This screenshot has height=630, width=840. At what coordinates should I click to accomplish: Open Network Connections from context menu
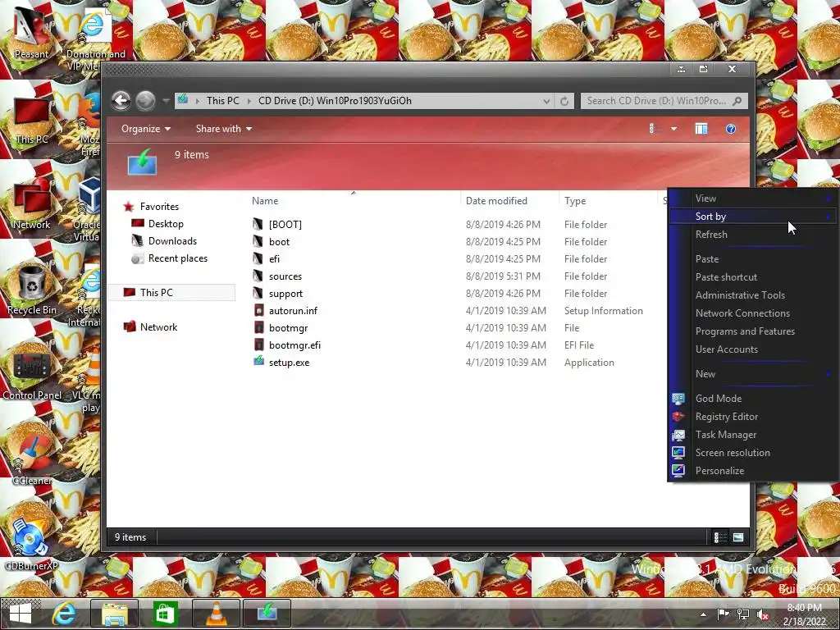pyautogui.click(x=753, y=313)
